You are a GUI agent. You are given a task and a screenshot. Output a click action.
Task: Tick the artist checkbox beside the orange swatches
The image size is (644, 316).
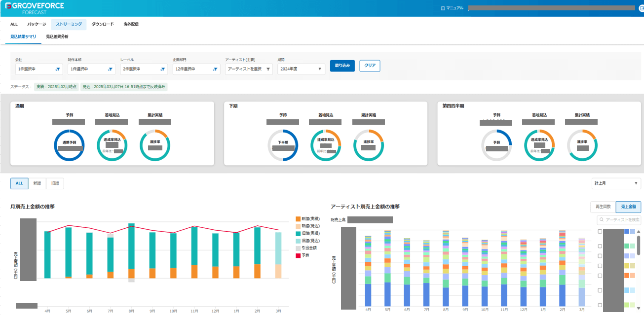(600, 276)
